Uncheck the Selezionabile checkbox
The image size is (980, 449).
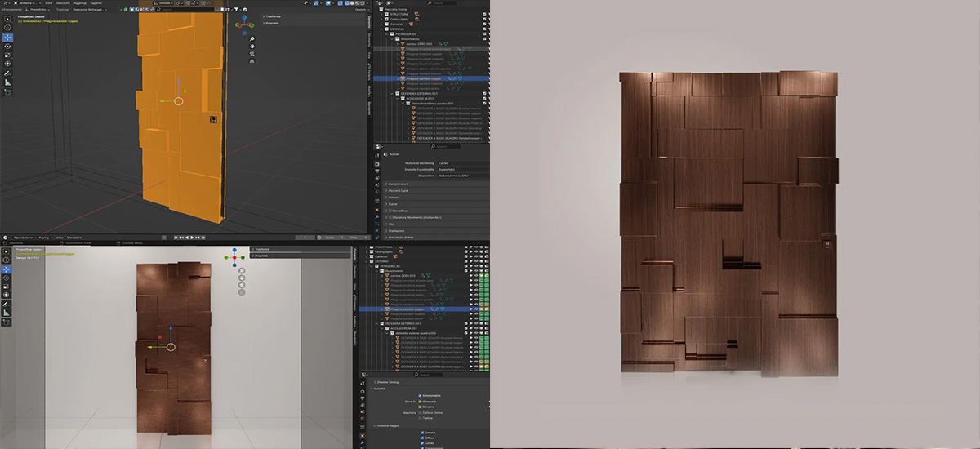coord(421,396)
